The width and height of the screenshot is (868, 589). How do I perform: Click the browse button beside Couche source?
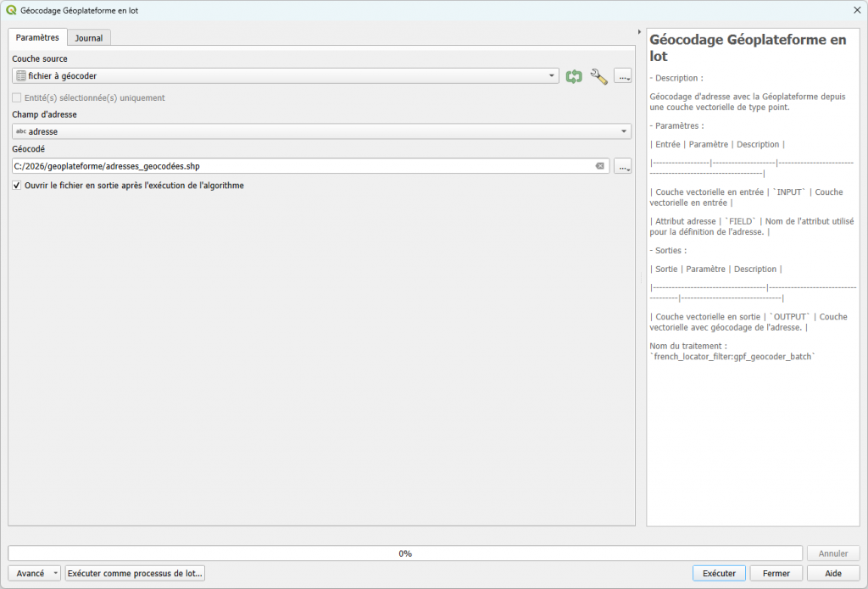(x=623, y=76)
